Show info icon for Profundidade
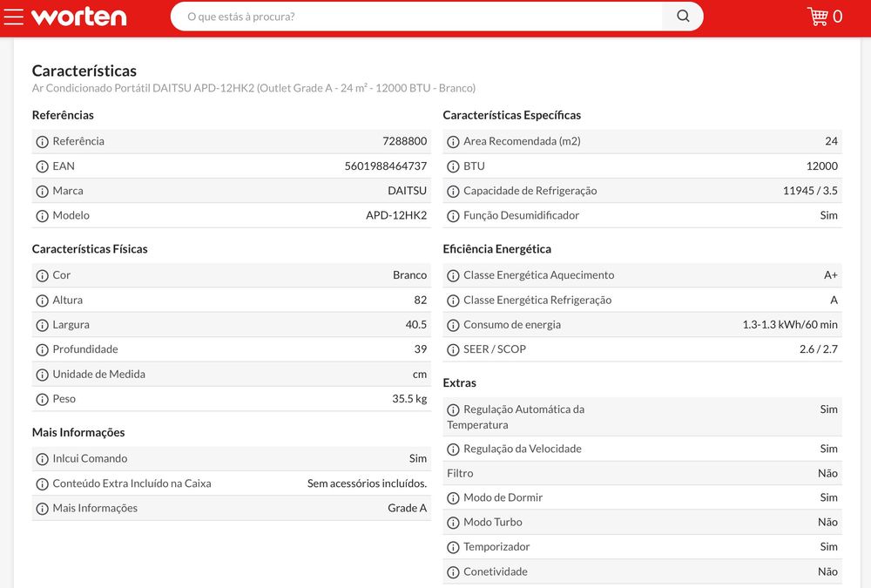This screenshot has height=588, width=871. tap(42, 349)
